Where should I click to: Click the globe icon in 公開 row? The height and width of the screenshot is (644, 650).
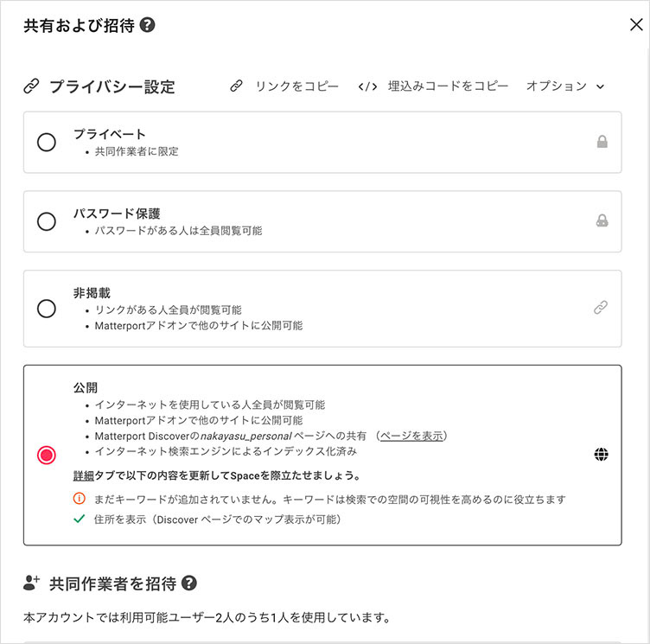602,455
